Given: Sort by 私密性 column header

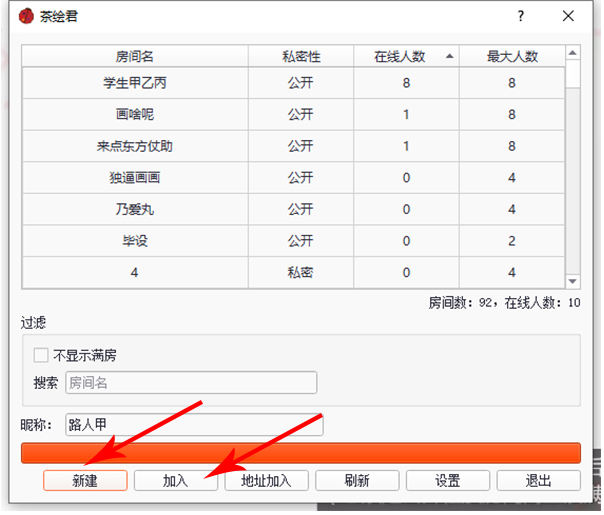Looking at the screenshot, I should point(301,56).
